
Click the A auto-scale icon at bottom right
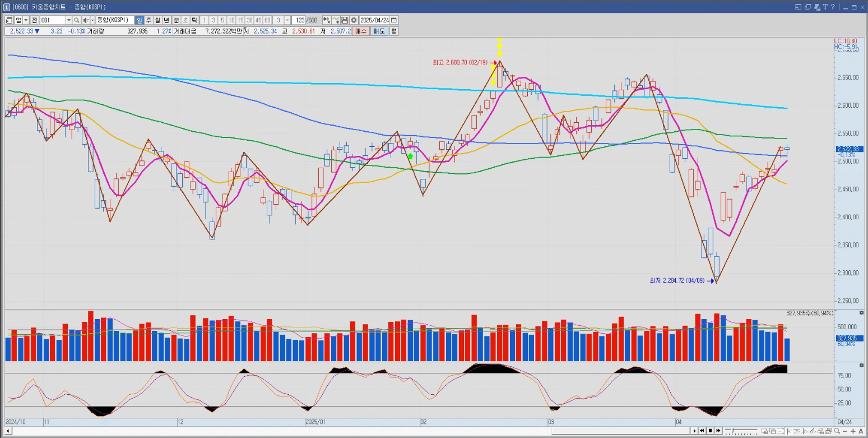click(x=861, y=431)
